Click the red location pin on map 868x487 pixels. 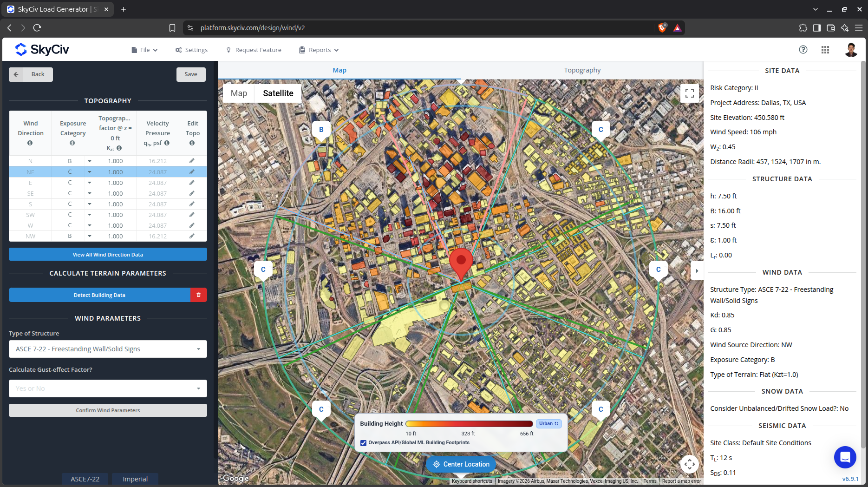point(461,263)
